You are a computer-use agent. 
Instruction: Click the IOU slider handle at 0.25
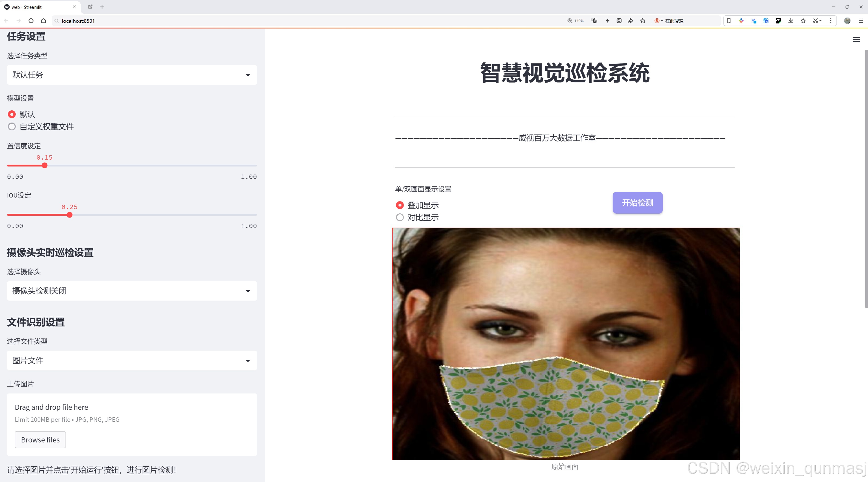pos(70,215)
